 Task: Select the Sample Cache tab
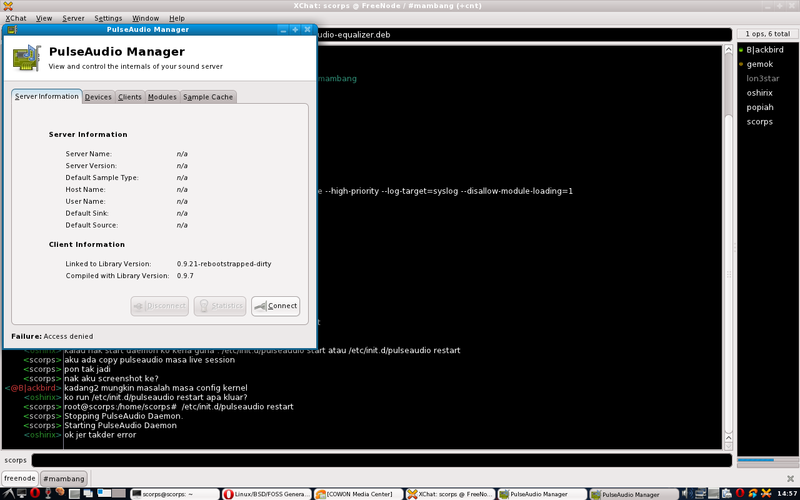(208, 97)
